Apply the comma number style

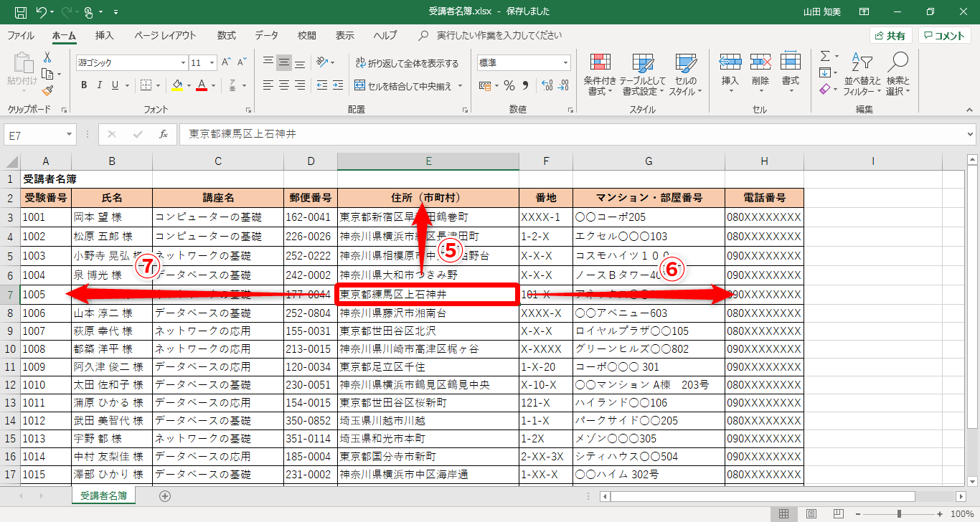525,86
